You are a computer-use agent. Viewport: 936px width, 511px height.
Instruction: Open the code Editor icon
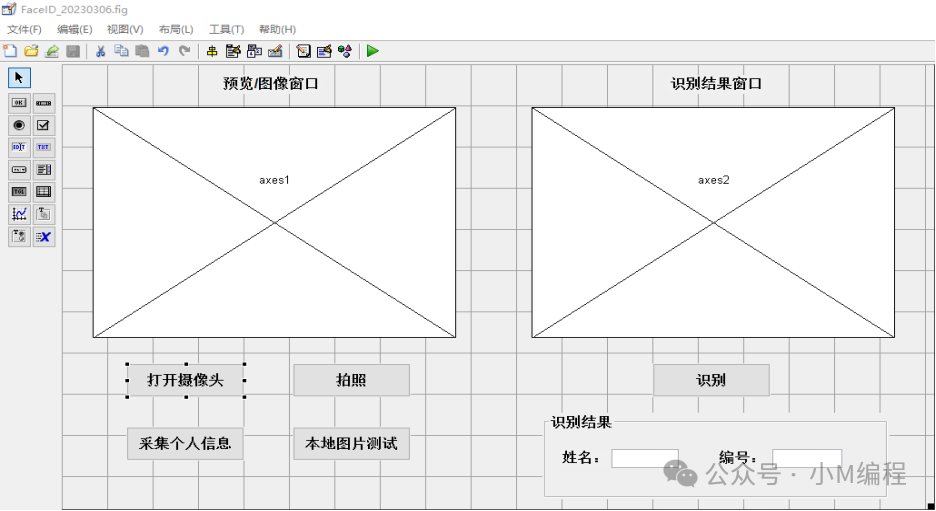303,51
